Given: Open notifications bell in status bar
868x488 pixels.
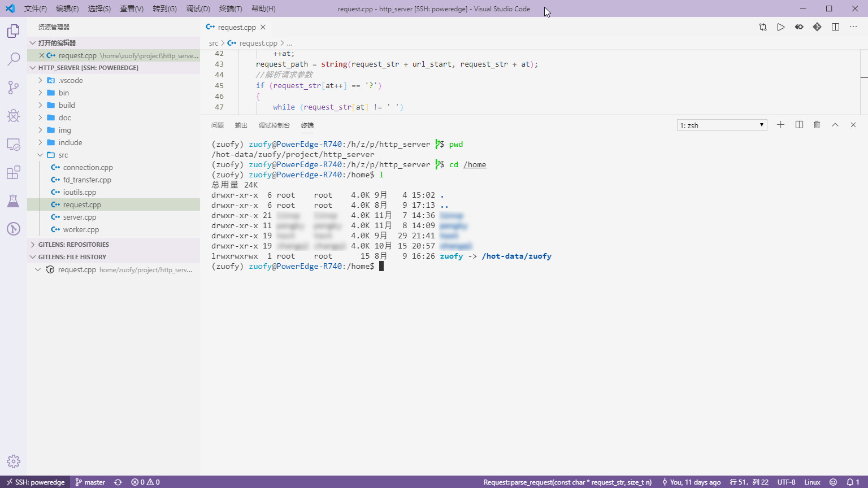Looking at the screenshot, I should pos(853,482).
